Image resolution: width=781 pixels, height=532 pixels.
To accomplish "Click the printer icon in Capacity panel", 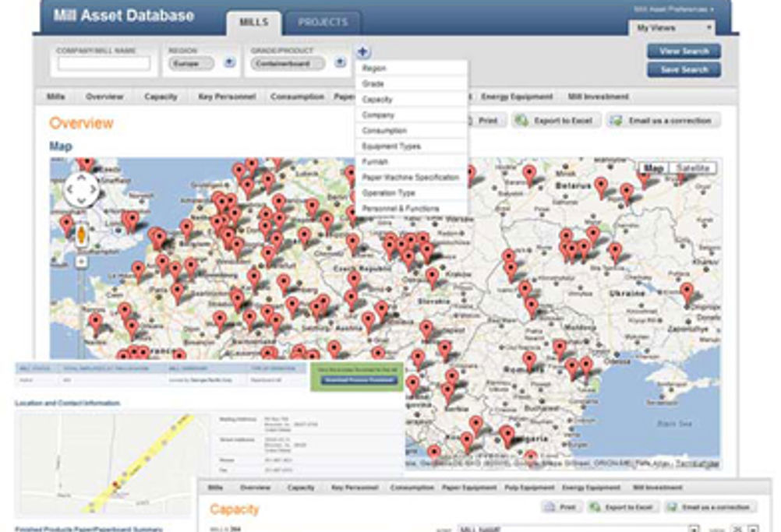I will click(x=550, y=507).
